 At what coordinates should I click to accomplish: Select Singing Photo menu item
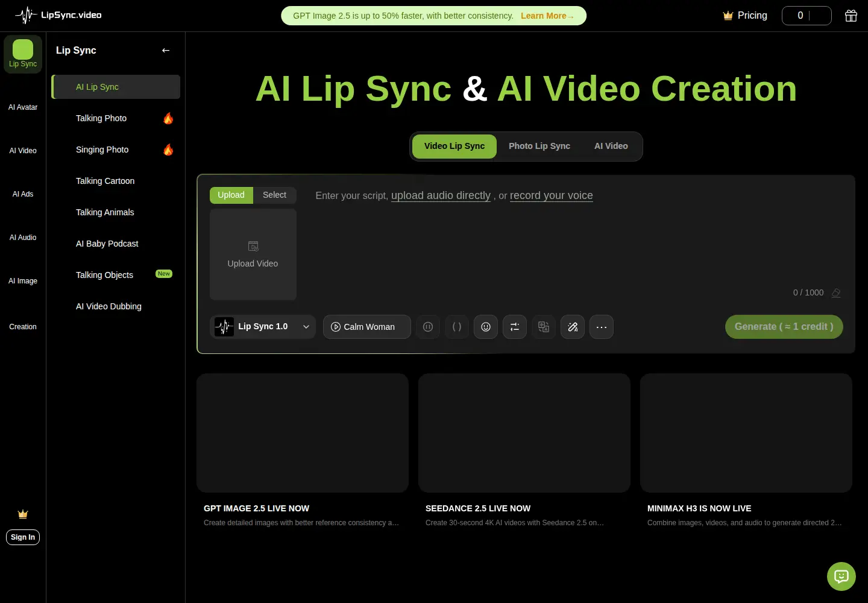[116, 150]
